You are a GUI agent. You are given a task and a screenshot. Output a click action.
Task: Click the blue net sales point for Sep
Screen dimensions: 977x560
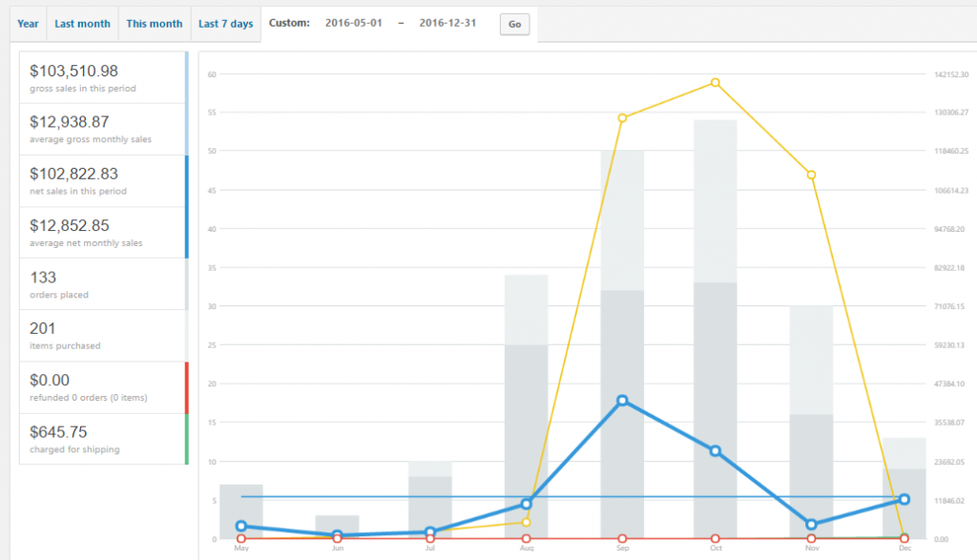tap(622, 401)
